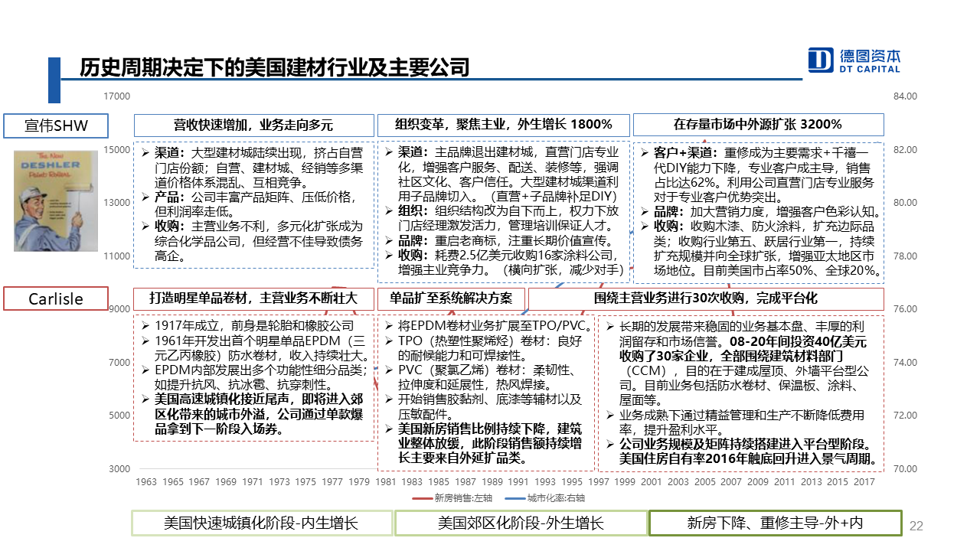Click the 70.00 right axis label
Image resolution: width=980 pixels, height=551 pixels.
click(905, 468)
